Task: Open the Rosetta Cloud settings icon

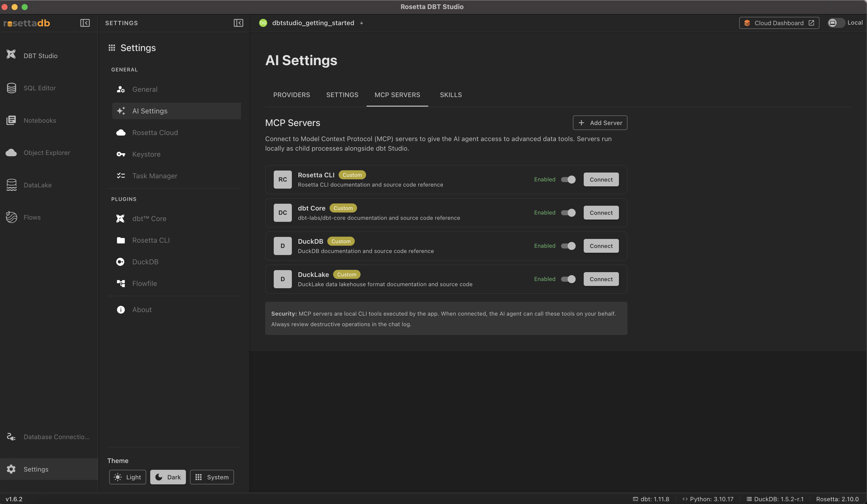Action: tap(121, 133)
